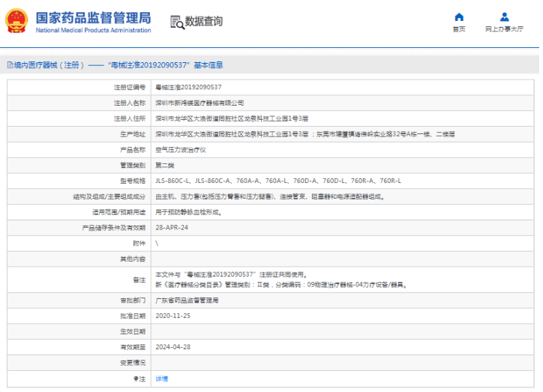Click expiry date 2024-04-28
The image size is (543, 392).
pyautogui.click(x=172, y=347)
